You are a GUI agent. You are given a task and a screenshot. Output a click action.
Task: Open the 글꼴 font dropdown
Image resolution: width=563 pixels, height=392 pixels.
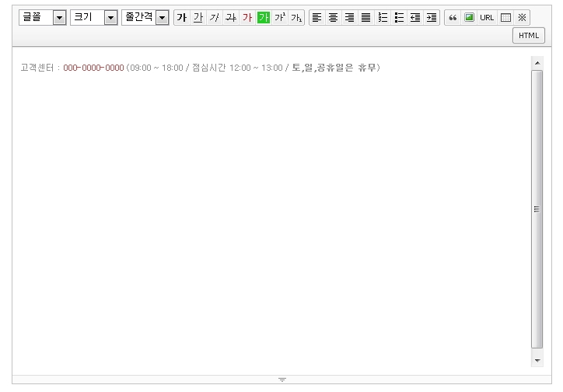pos(59,18)
